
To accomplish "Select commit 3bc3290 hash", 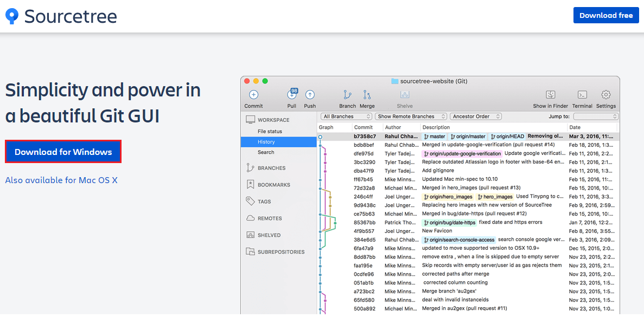I will [364, 162].
